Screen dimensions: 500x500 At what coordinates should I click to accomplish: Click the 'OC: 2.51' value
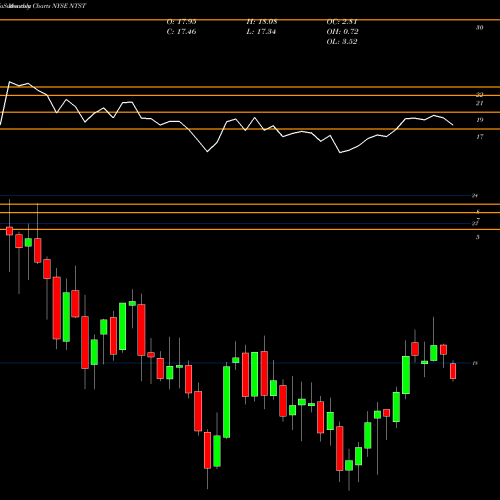click(x=342, y=22)
